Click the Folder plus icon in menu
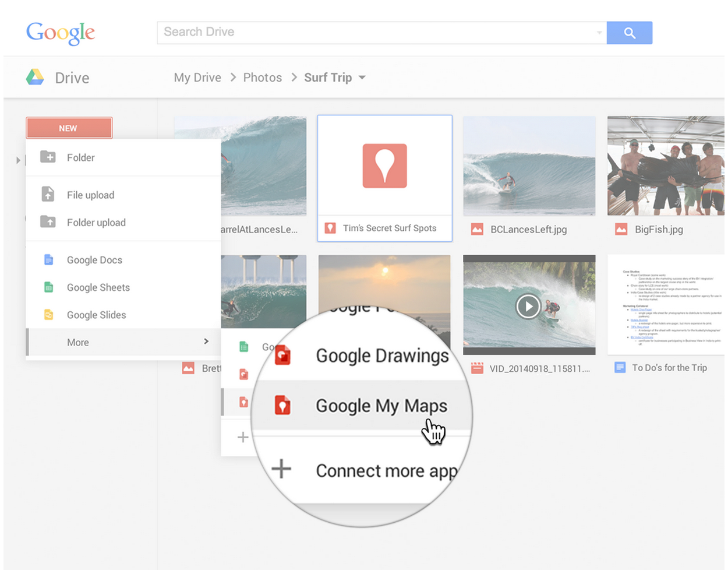728x570 pixels. [48, 157]
